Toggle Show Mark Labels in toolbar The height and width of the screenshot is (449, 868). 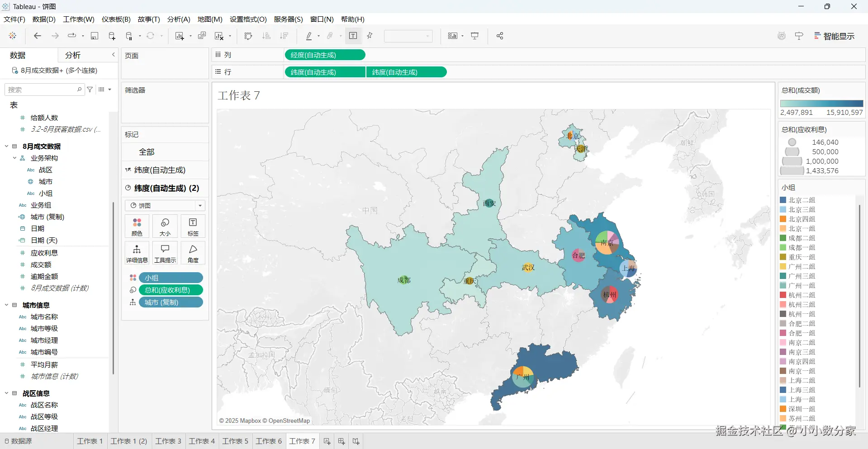[353, 36]
